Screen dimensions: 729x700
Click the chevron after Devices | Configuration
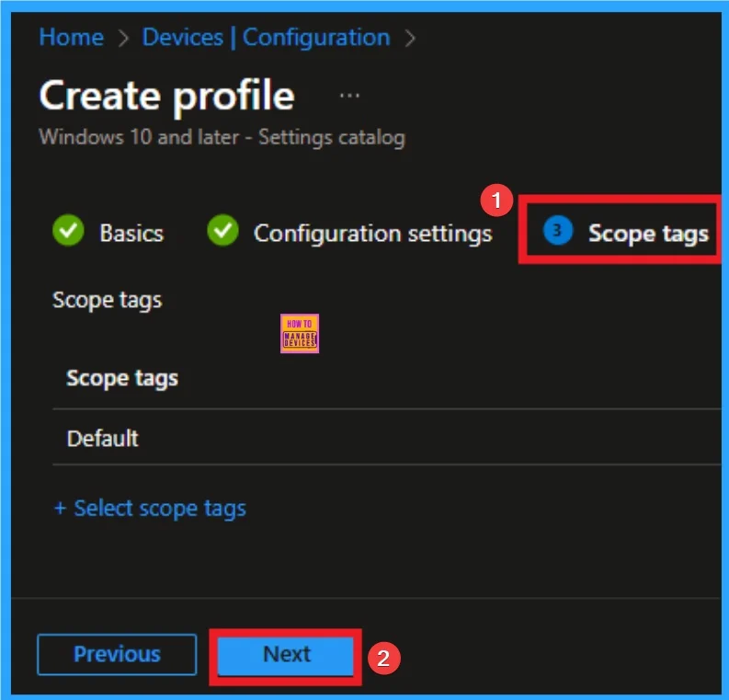tap(410, 39)
